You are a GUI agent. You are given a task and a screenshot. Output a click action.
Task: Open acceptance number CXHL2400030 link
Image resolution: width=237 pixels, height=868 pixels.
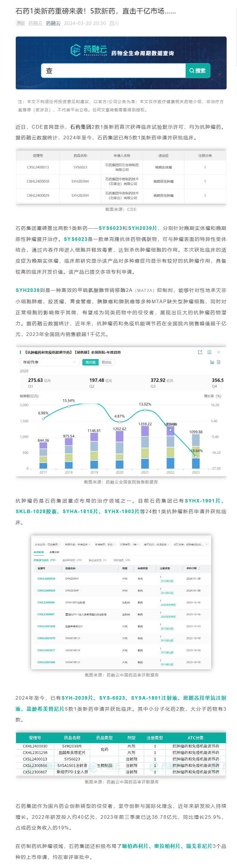tap(46, 578)
